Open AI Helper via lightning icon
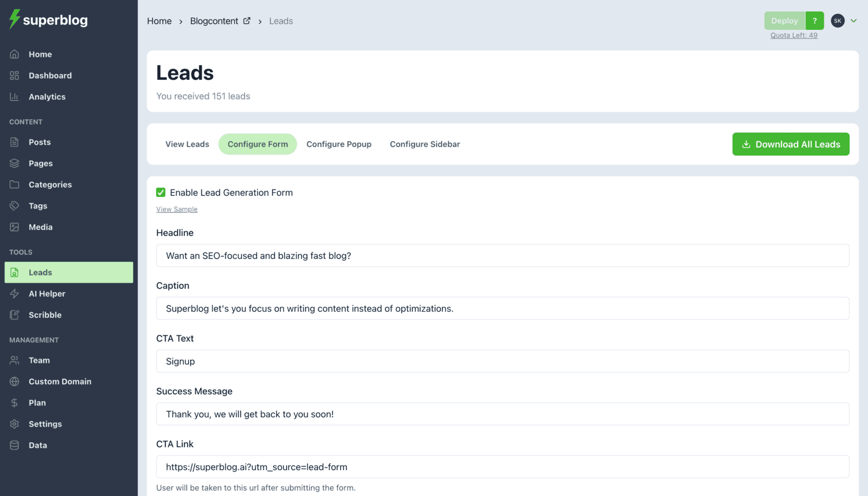The height and width of the screenshot is (496, 868). (14, 294)
